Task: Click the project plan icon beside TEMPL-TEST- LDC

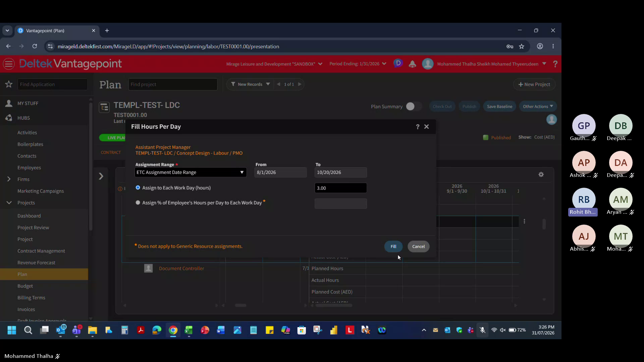Action: (x=104, y=107)
